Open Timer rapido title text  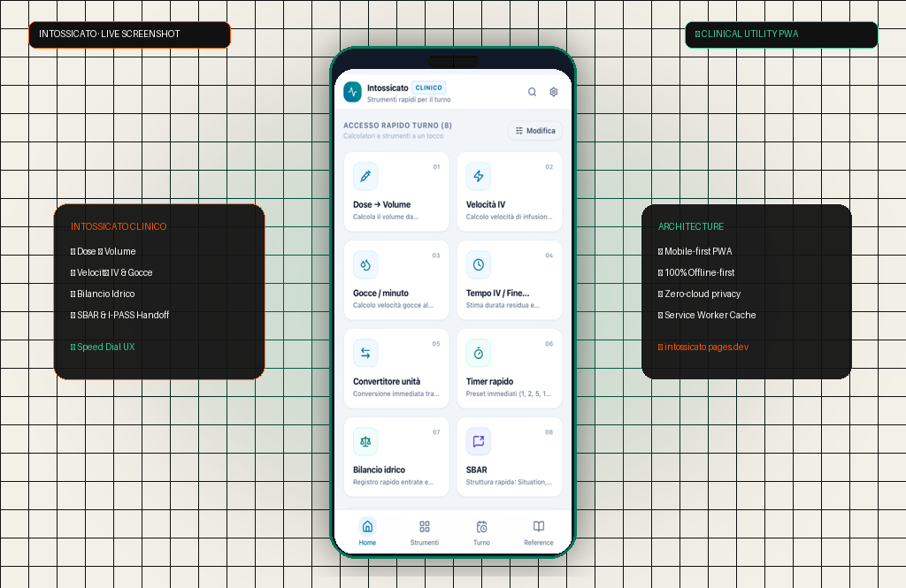490,381
